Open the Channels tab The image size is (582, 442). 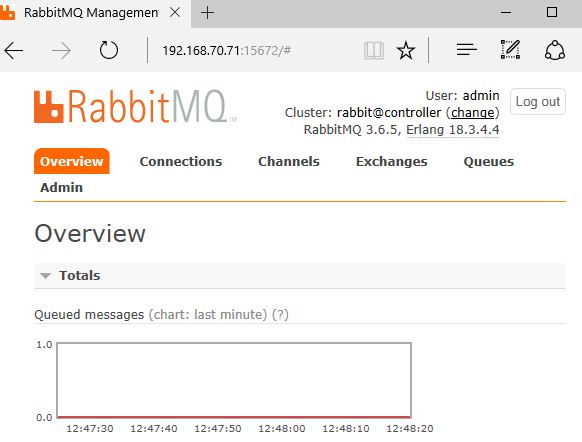coord(289,161)
